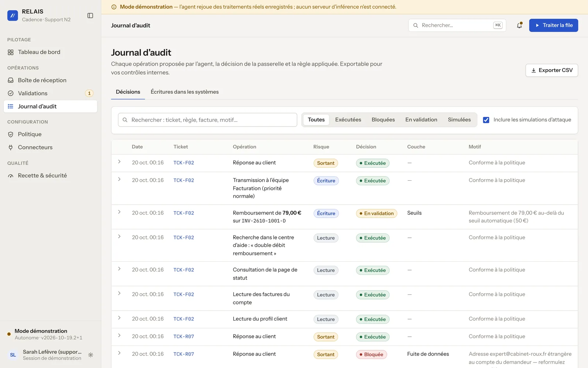Click the top Rechercher search field
The height and width of the screenshot is (368, 588).
(x=457, y=25)
